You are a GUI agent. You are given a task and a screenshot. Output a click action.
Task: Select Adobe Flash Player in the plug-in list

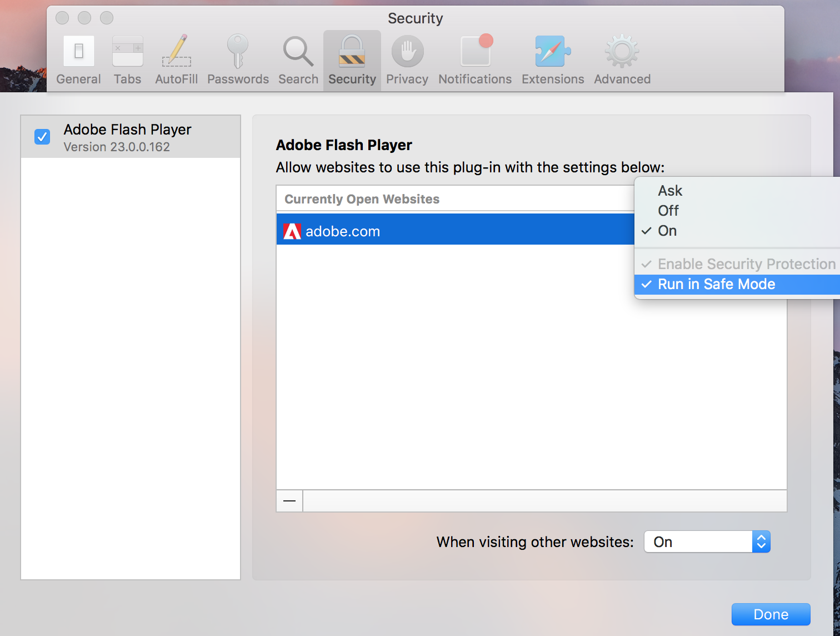(131, 137)
